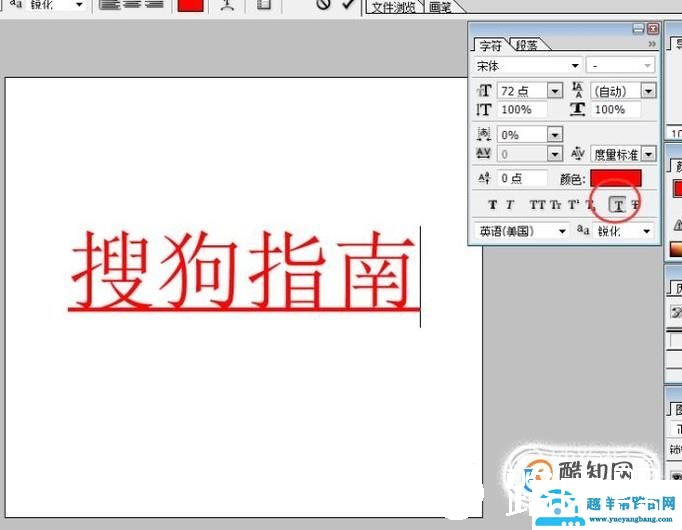Viewport: 682px width, 530px height.
Task: Open the 文件浏览 tab
Action: coord(394,7)
